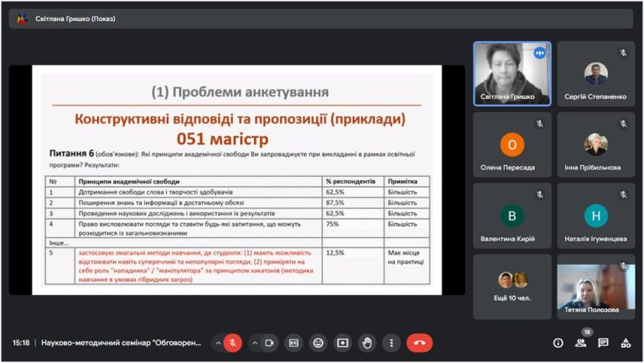Click the heading '051 магістр'

tap(222, 139)
